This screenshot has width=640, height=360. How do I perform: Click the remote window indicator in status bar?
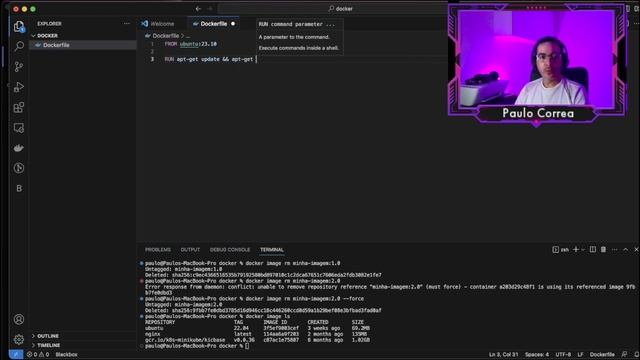point(16,354)
